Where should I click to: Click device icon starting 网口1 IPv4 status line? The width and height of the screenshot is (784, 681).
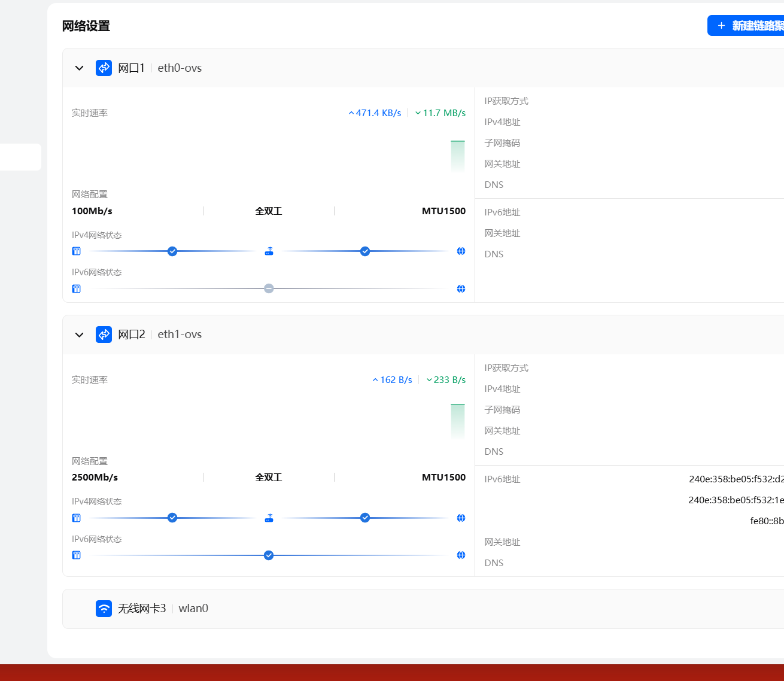(77, 251)
